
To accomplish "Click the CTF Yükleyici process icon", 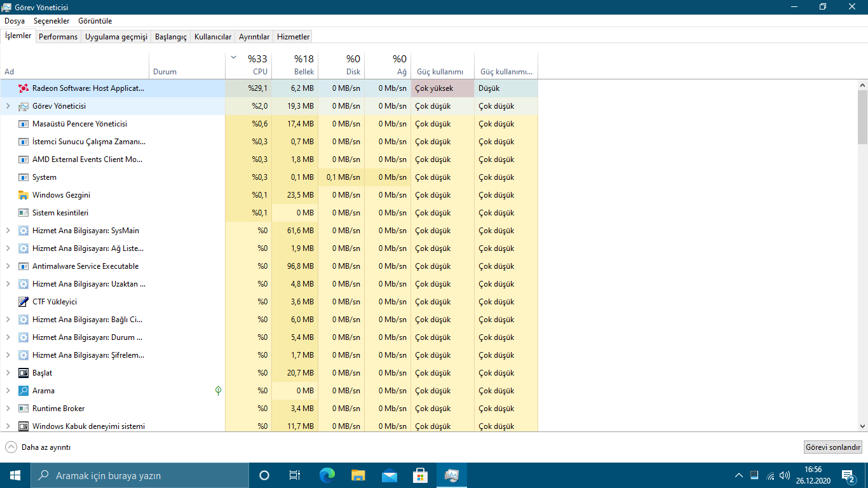I will pos(24,302).
